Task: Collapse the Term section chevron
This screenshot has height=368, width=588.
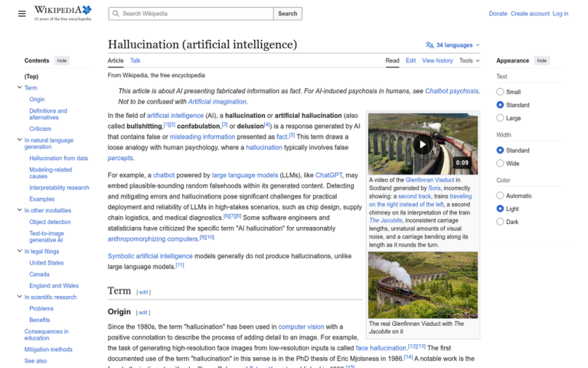Action: coord(19,87)
